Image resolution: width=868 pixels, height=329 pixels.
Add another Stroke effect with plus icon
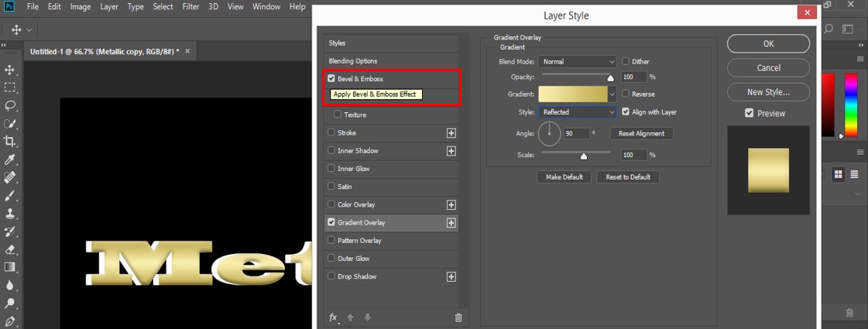pyautogui.click(x=451, y=133)
